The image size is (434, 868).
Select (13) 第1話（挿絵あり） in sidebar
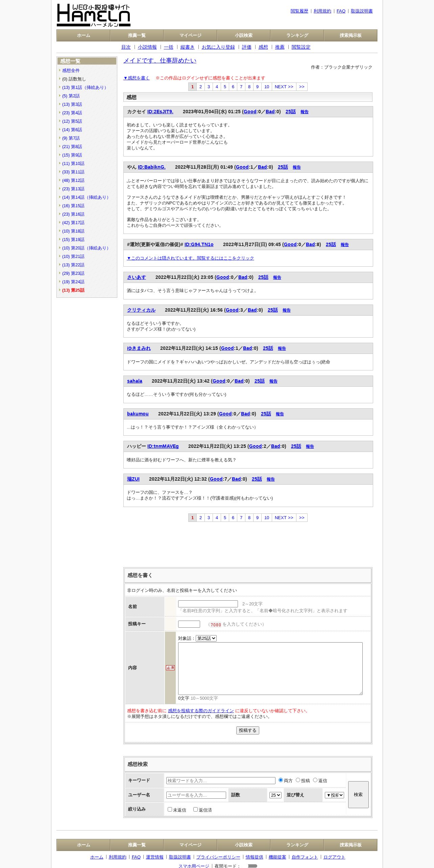85,87
